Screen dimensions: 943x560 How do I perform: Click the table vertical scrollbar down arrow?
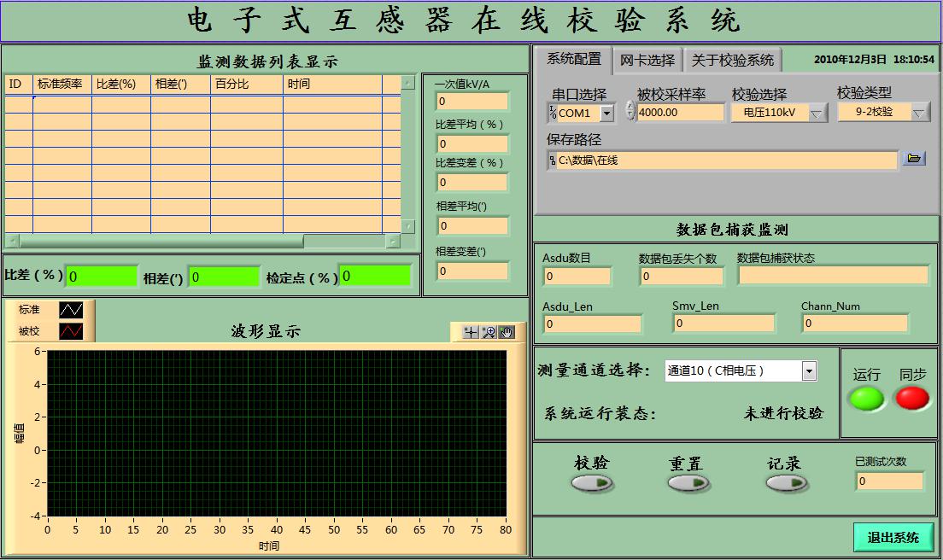coord(407,226)
